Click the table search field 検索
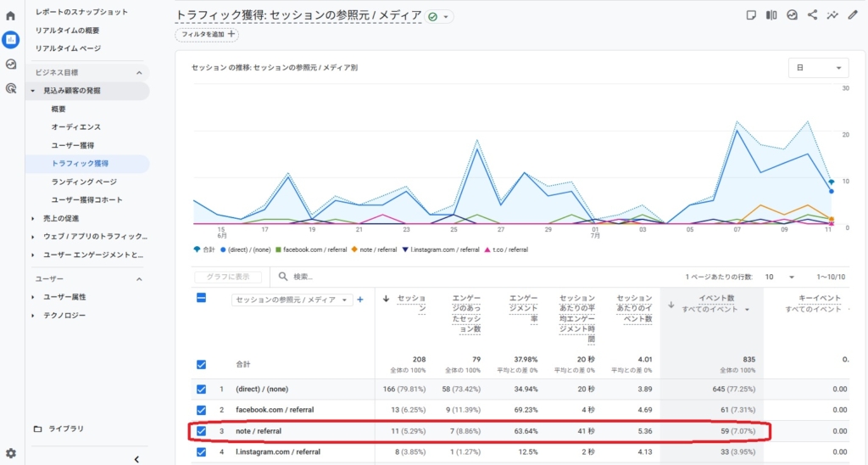 (303, 277)
